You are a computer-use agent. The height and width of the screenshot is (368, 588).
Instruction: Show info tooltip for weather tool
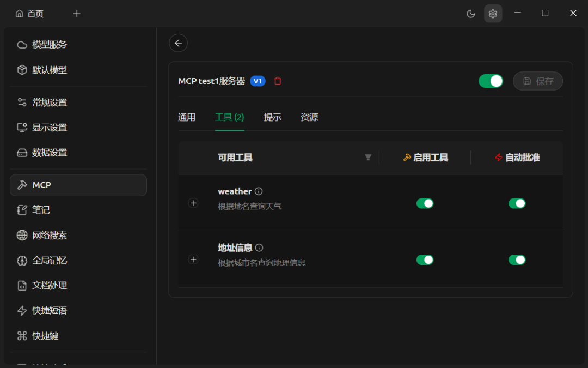[x=259, y=191]
